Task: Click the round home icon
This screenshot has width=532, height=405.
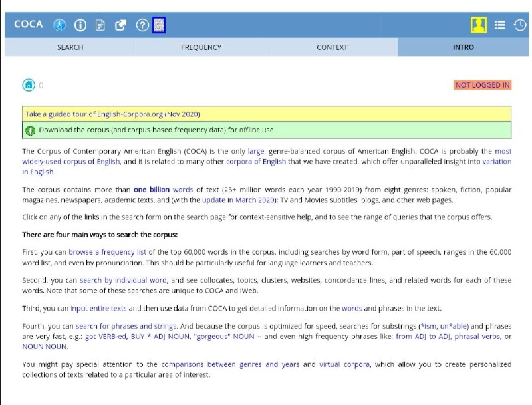Action: tap(29, 85)
